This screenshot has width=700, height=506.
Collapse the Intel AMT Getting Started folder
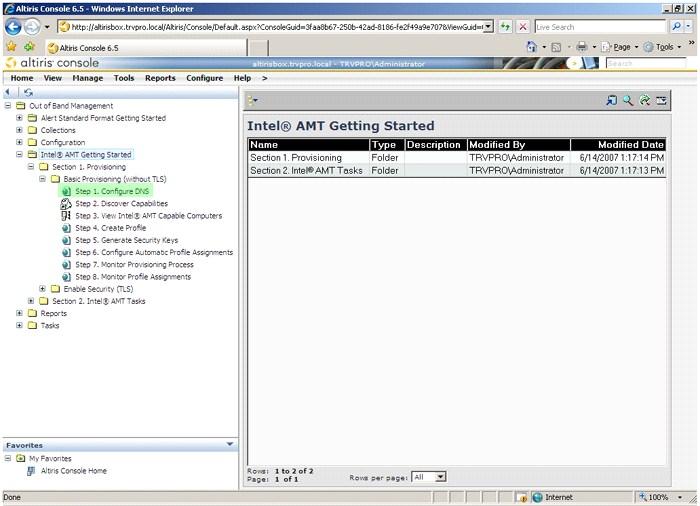[x=19, y=155]
